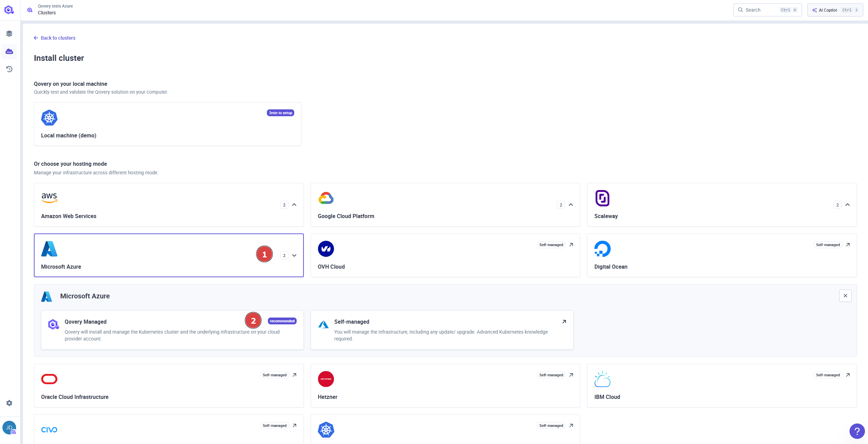Click the Digital Ocean logo

click(x=602, y=248)
